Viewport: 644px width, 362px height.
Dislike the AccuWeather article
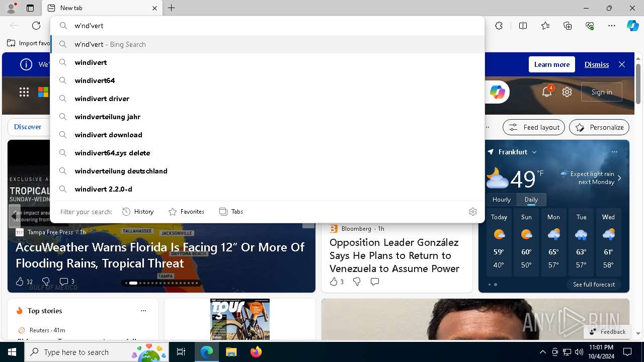(x=46, y=282)
